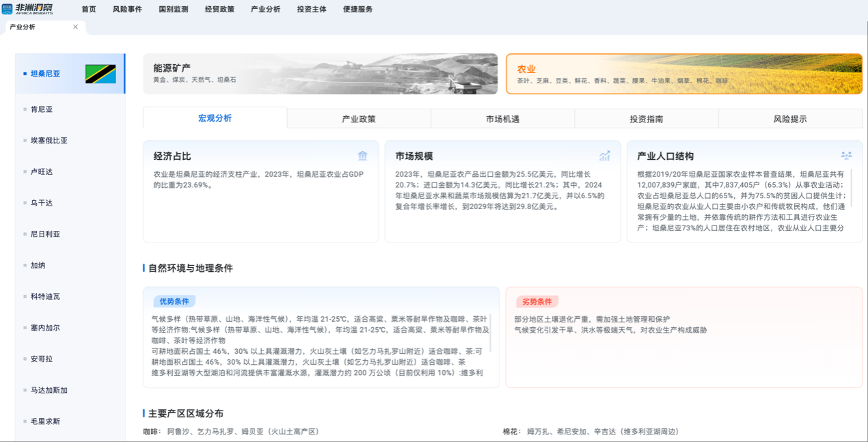The width and height of the screenshot is (868, 442).
Task: Go to 首页 in top navigation
Action: tap(89, 10)
